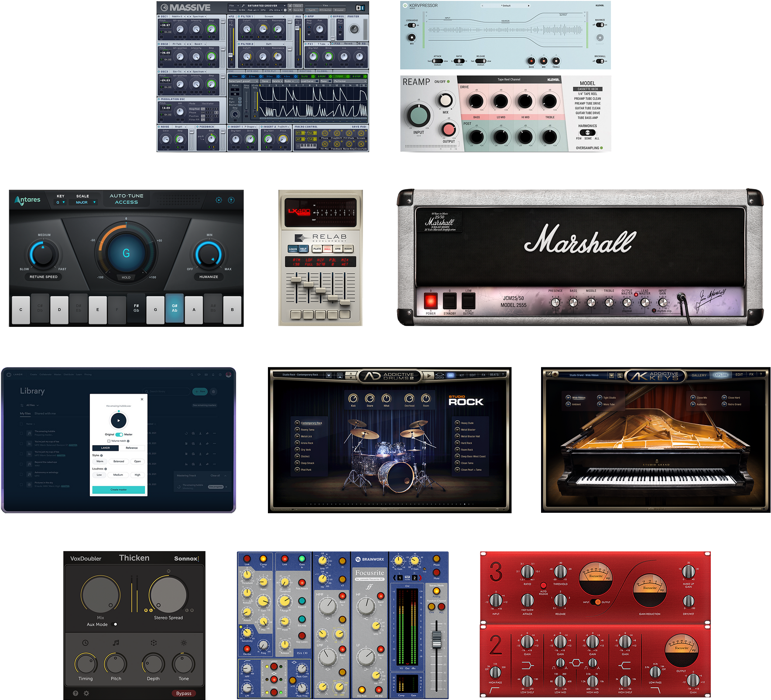Open the FX tab in Addictive Keys
The width and height of the screenshot is (771, 700).
coord(751,374)
